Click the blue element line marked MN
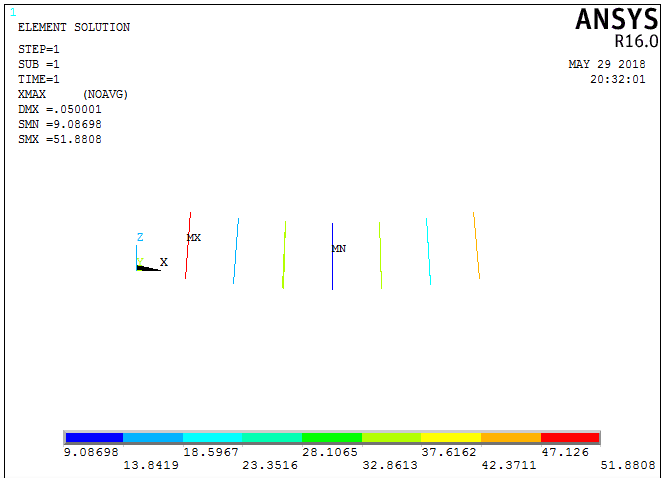Screen dimensions: 662x478 click(332, 256)
